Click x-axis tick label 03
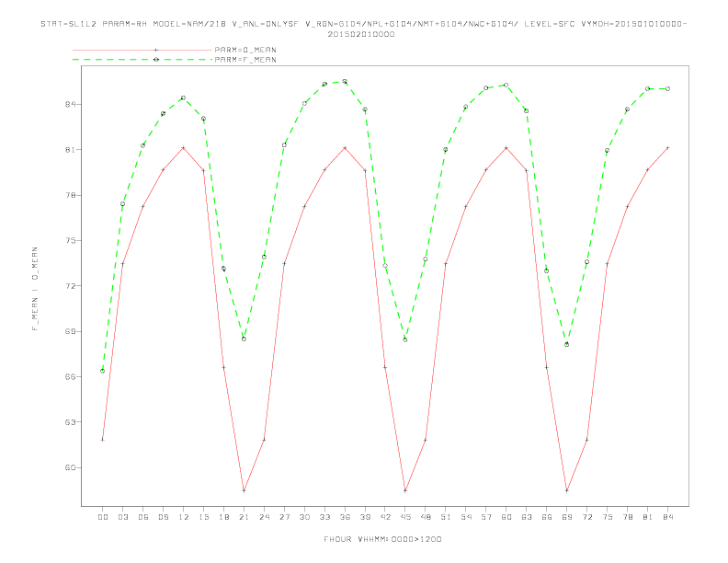This screenshot has width=728, height=563. click(x=122, y=517)
